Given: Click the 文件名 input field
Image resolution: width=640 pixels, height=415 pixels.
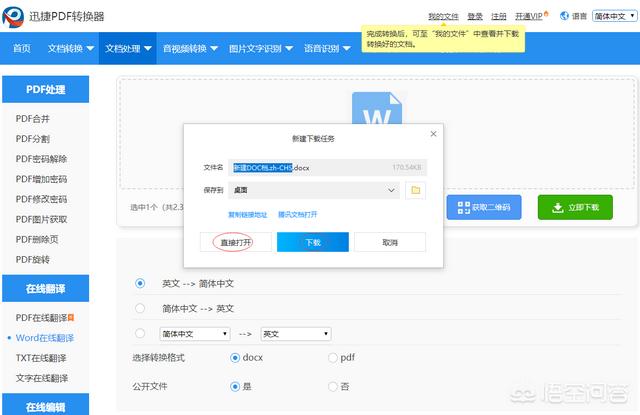Looking at the screenshot, I should click(x=327, y=167).
